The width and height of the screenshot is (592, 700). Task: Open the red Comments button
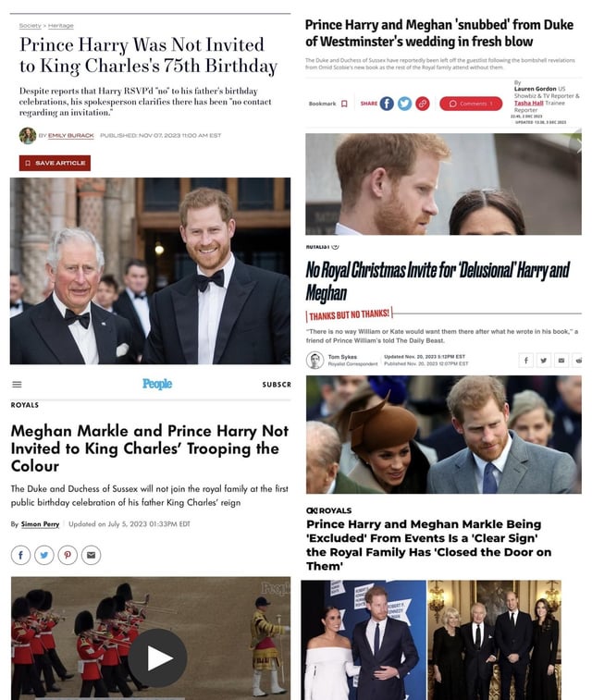point(471,104)
